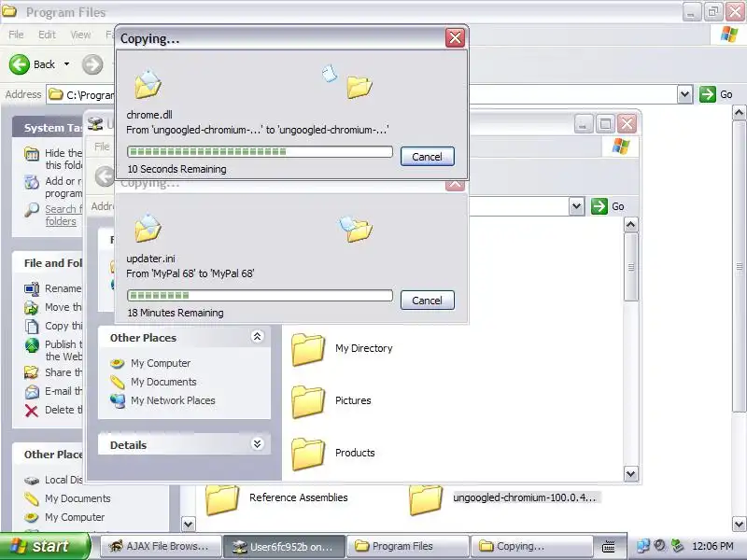This screenshot has width=747, height=560.
Task: Click the Program Files window scroll down arrow
Action: click(x=739, y=525)
